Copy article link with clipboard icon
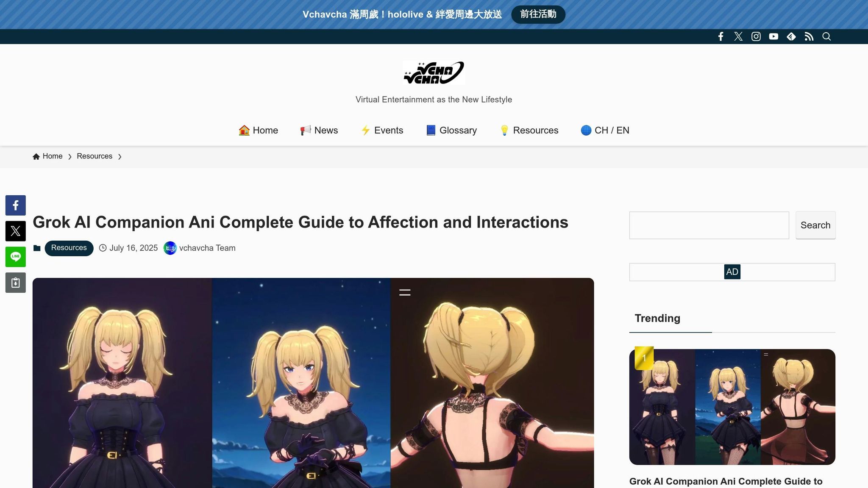 16,283
